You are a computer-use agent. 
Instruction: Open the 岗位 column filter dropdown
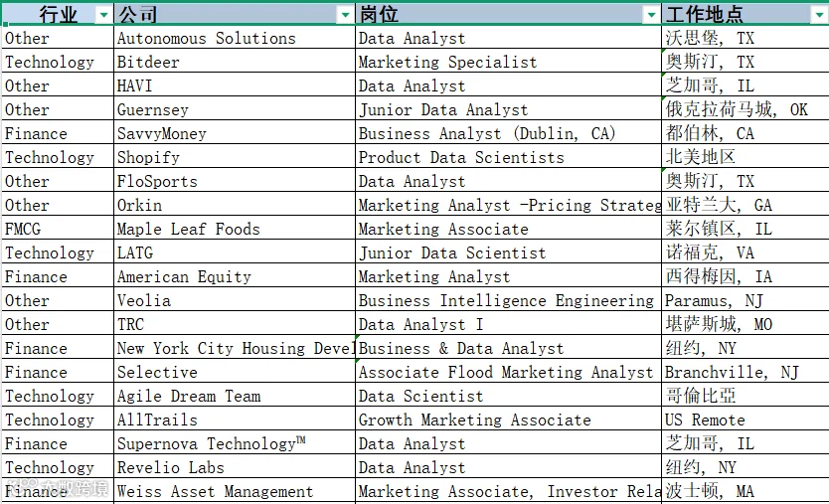[x=652, y=15]
